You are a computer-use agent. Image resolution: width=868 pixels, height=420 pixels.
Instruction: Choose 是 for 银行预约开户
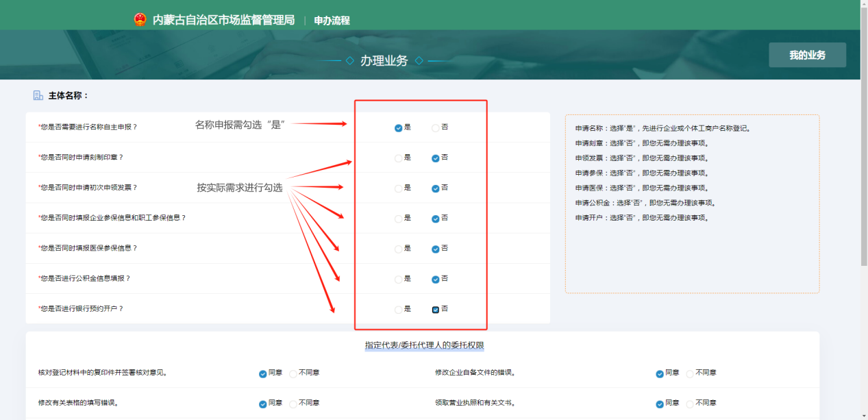(399, 310)
